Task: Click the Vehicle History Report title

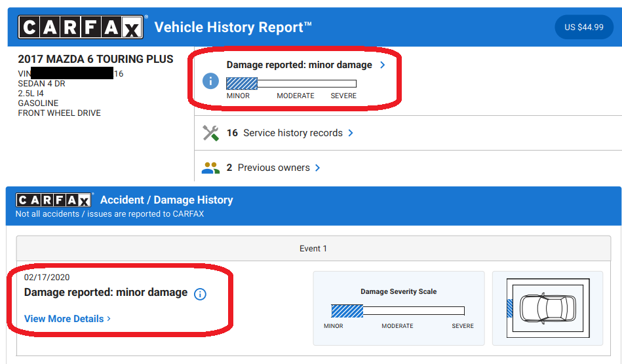Action: pos(233,27)
